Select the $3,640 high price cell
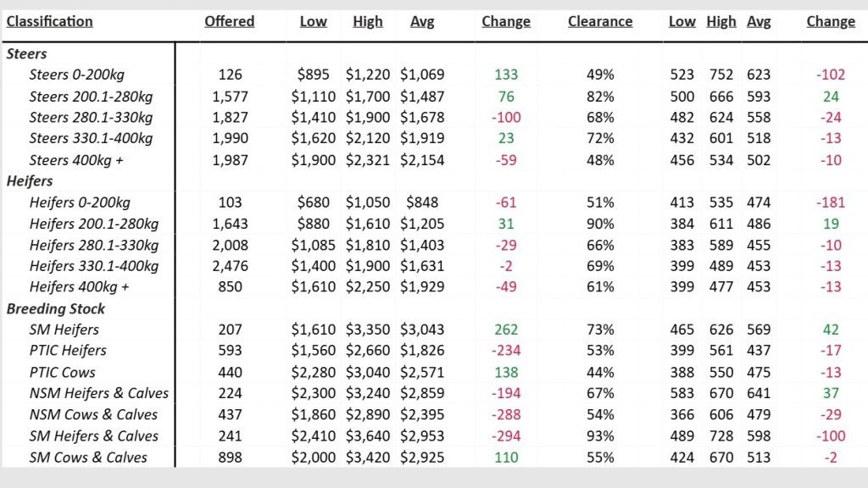Screen dimensions: 868x488 point(368,436)
